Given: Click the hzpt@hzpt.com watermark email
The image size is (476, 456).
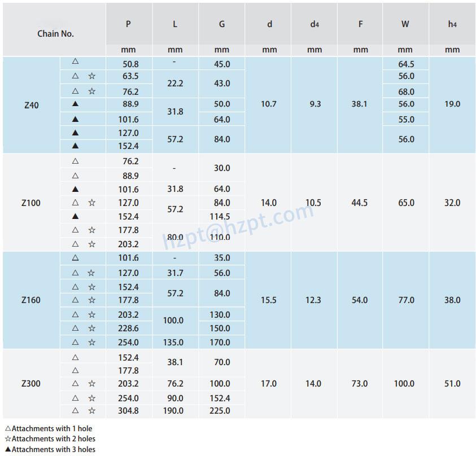Looking at the screenshot, I should [238, 227].
